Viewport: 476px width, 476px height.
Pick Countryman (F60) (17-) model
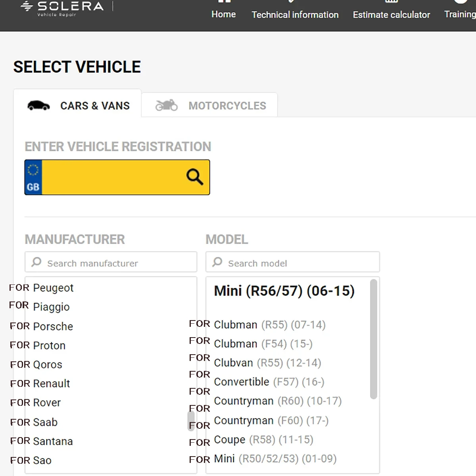271,420
